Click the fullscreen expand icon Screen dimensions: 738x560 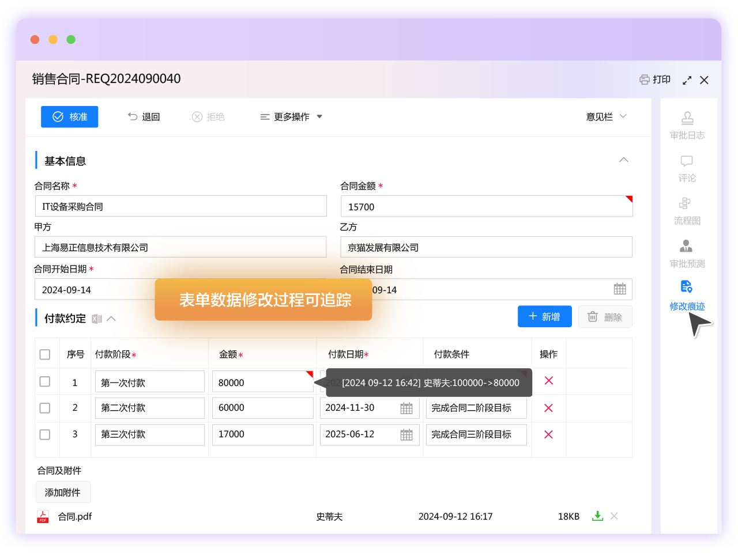[687, 80]
